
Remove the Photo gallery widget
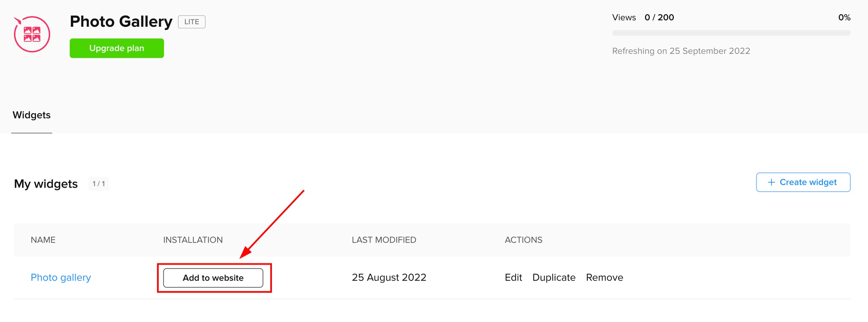tap(604, 277)
